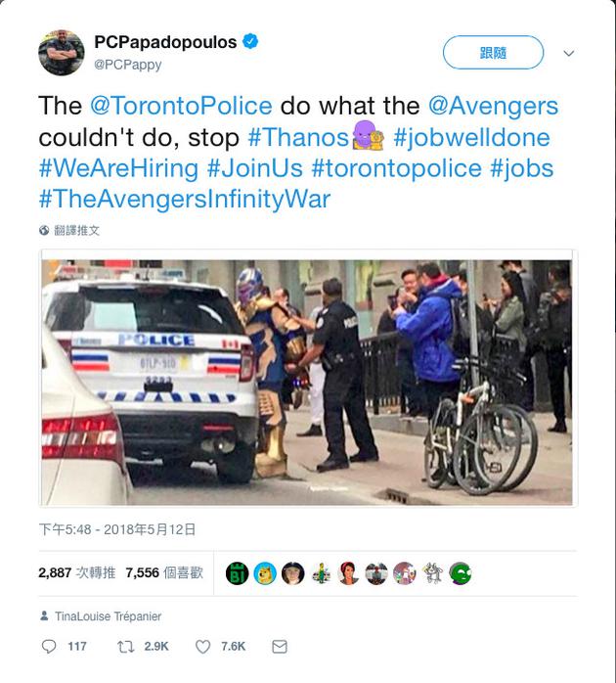The width and height of the screenshot is (616, 683).
Task: Click the globe translate tweet icon
Action: pos(44,231)
